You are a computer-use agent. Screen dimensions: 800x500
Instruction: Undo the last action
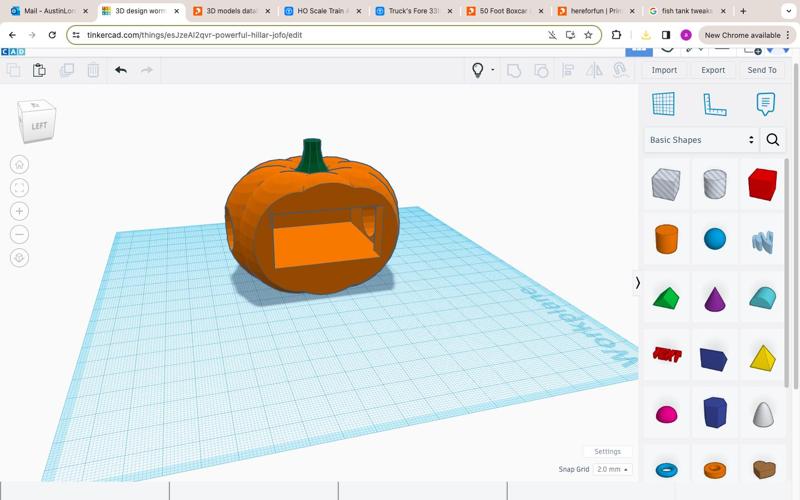121,70
